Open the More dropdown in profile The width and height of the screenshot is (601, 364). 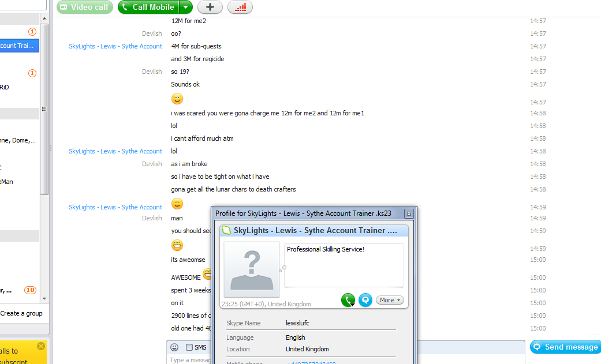tap(390, 300)
